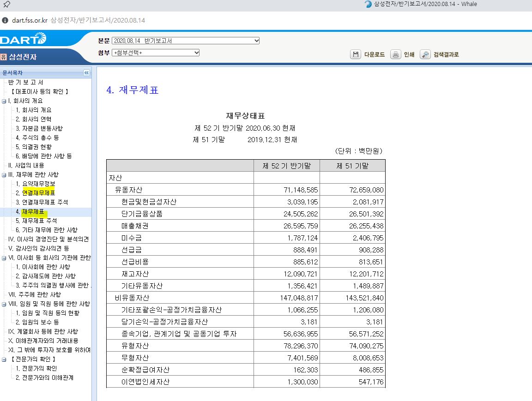Select 5. 의결권 현황
Screen dimensions: 532x401
tap(34, 147)
